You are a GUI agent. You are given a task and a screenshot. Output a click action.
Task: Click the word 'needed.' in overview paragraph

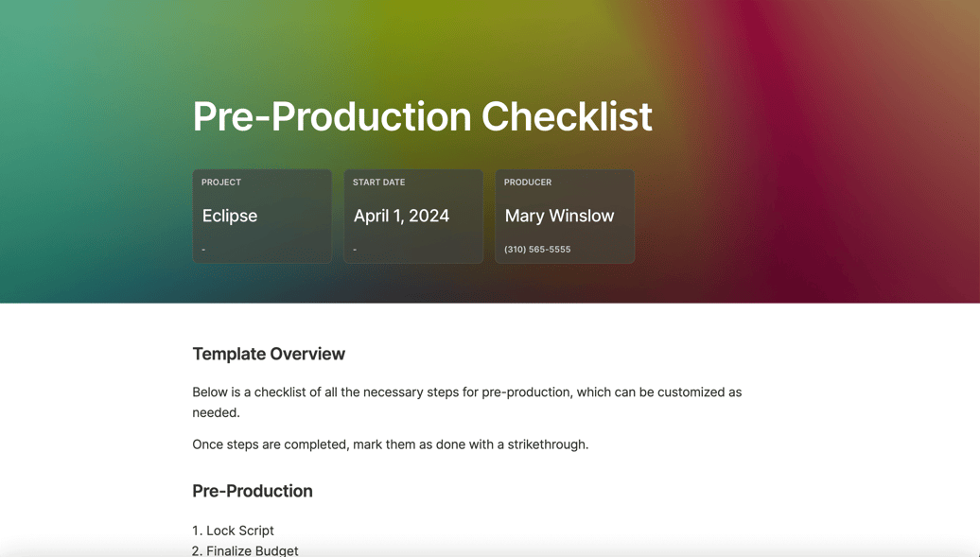(217, 412)
